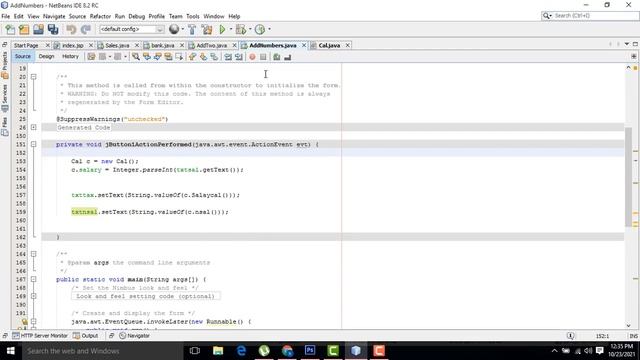
Task: Click Find Next Occurrence icon
Action: (x=158, y=57)
